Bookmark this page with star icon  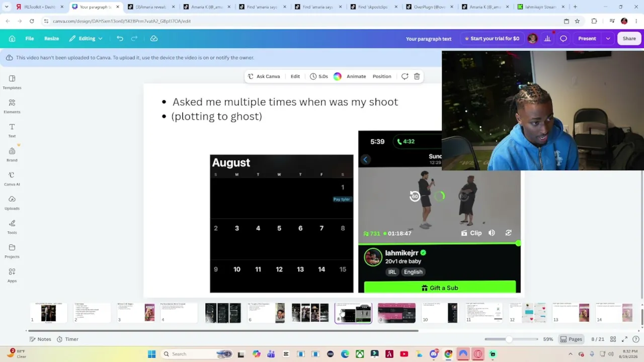pos(577,21)
